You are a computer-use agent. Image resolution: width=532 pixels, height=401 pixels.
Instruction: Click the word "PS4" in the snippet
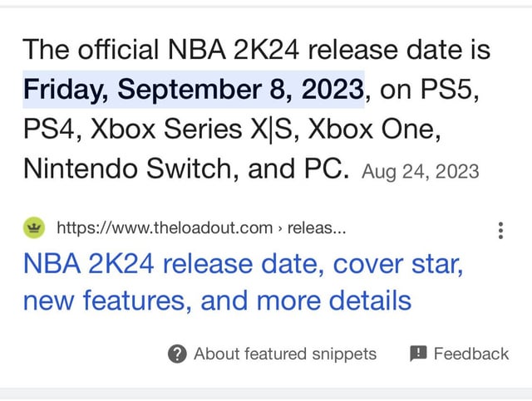click(52, 130)
